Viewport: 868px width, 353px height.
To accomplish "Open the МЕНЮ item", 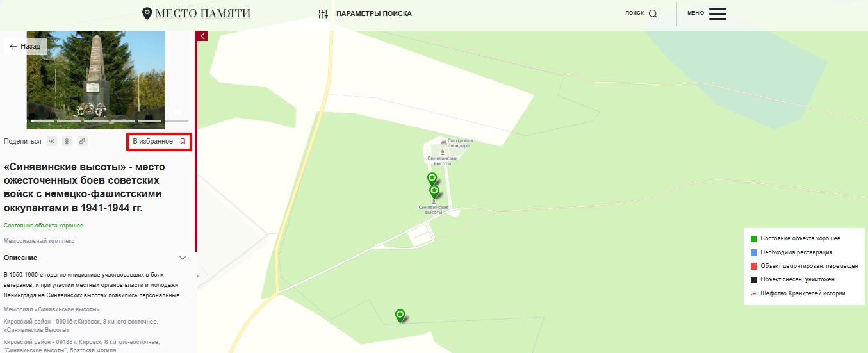I will (x=696, y=13).
